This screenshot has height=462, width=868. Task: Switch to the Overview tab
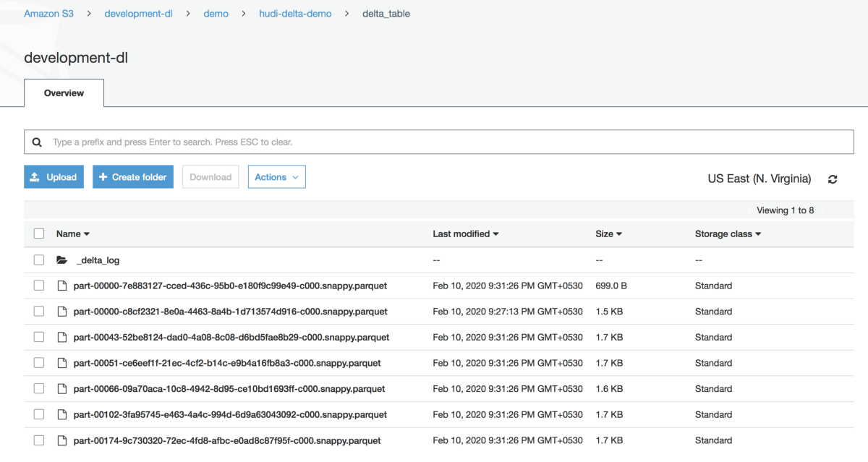[x=64, y=93]
